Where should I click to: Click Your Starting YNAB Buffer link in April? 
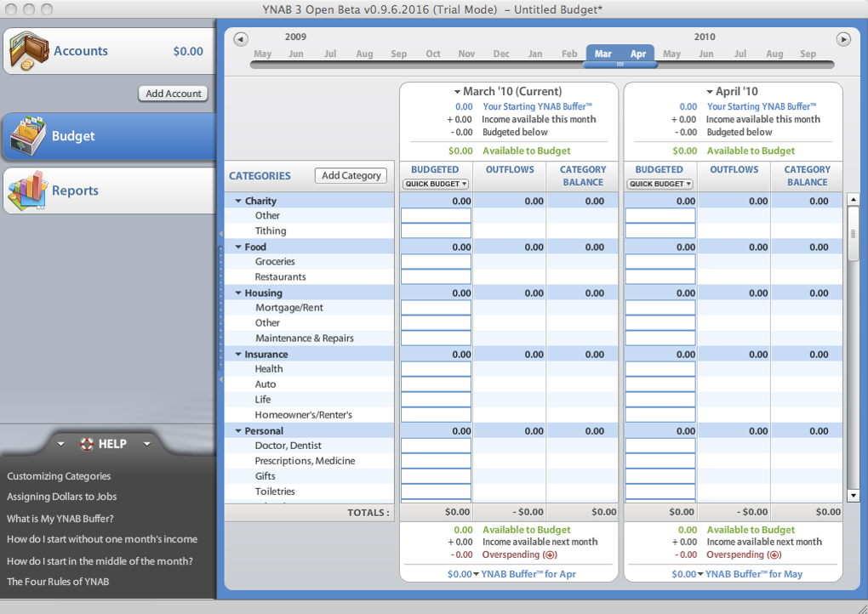(761, 107)
